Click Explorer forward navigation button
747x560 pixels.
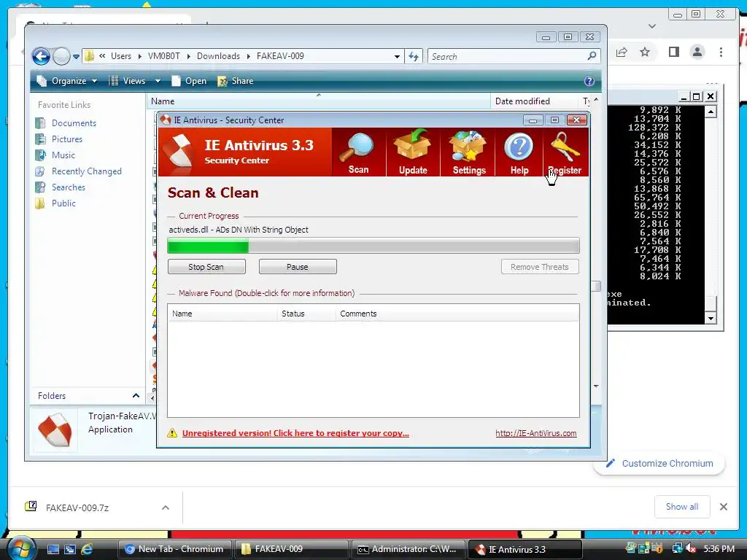[61, 56]
